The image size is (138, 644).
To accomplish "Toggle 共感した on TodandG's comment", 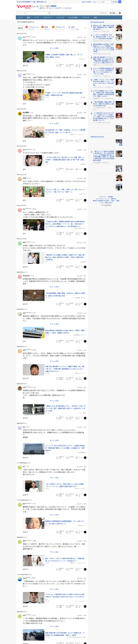I will click(x=60, y=304).
